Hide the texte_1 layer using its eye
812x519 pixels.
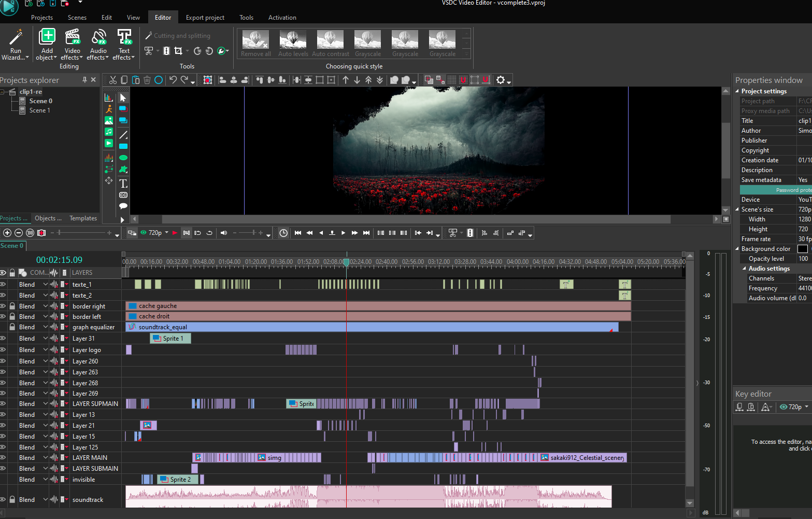(x=3, y=285)
